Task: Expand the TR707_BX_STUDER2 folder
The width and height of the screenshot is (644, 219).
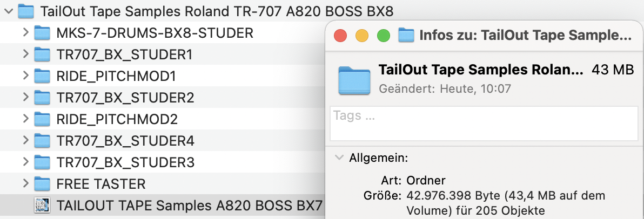Action: [x=25, y=98]
